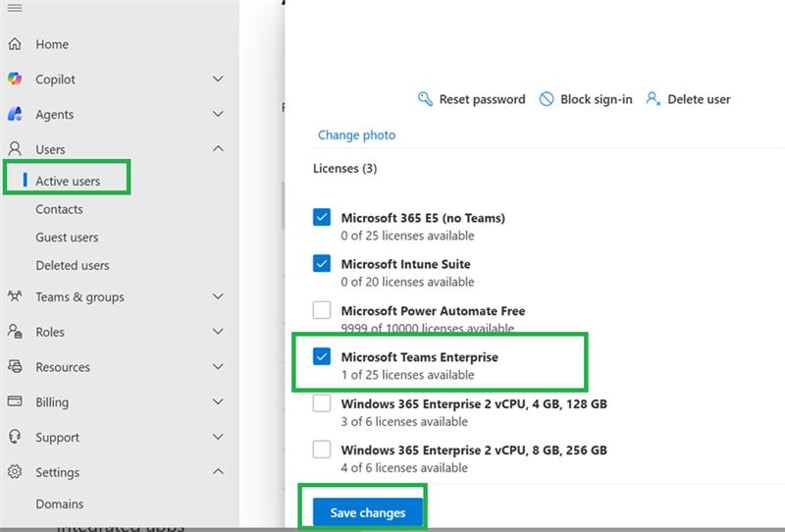Click the Settings gear icon

pyautogui.click(x=15, y=471)
